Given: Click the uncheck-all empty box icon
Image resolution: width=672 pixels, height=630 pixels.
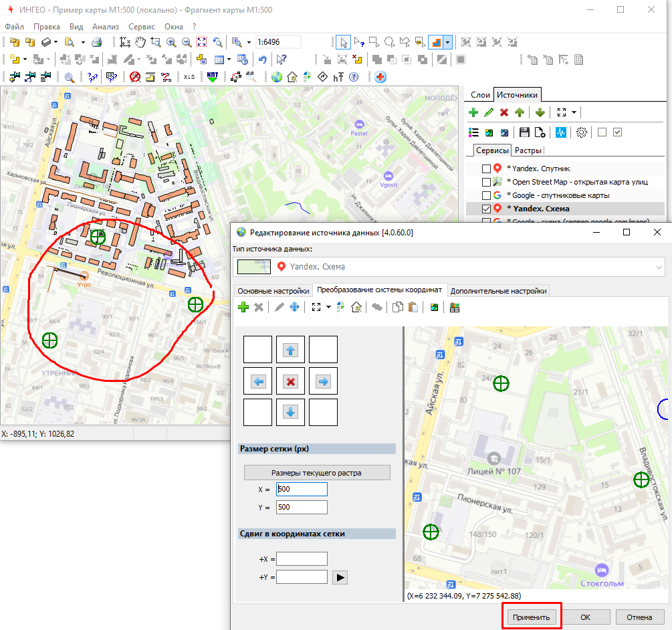Looking at the screenshot, I should click(x=602, y=132).
